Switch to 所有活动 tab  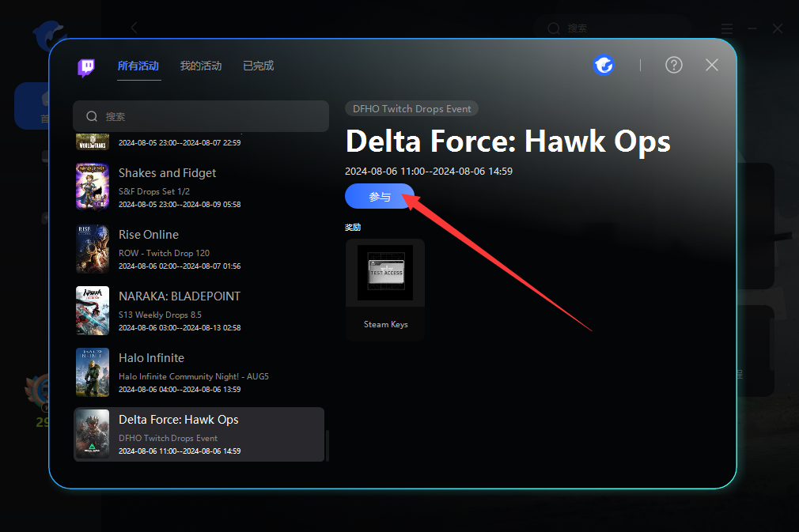138,66
